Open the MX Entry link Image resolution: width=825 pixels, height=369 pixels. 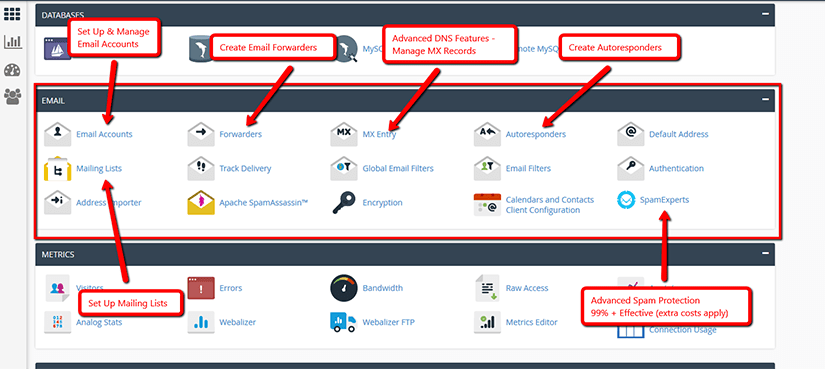tap(379, 134)
